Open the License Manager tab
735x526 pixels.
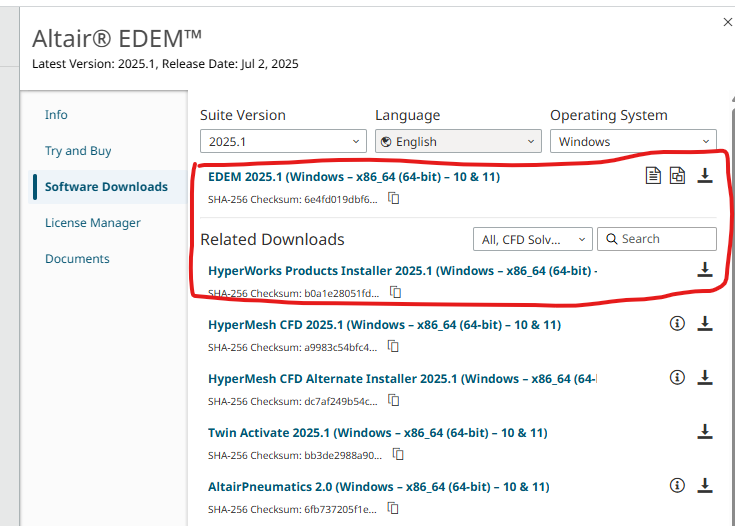coord(93,223)
